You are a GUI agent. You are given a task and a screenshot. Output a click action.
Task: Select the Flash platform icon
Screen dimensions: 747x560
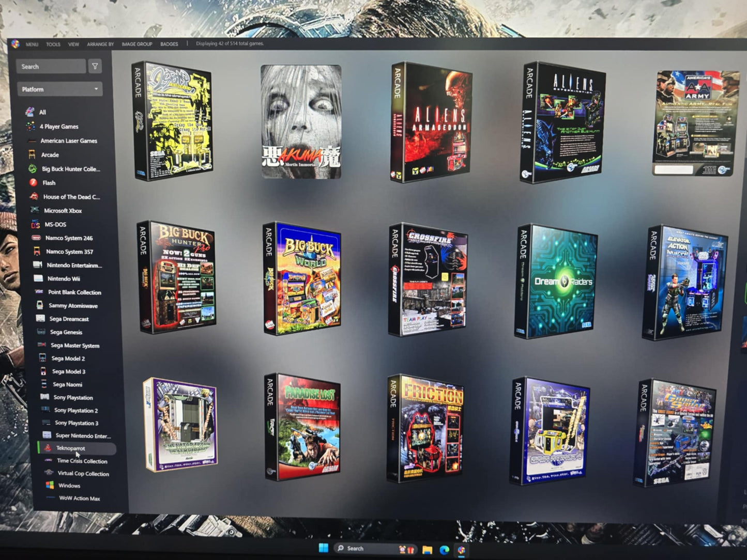click(33, 182)
